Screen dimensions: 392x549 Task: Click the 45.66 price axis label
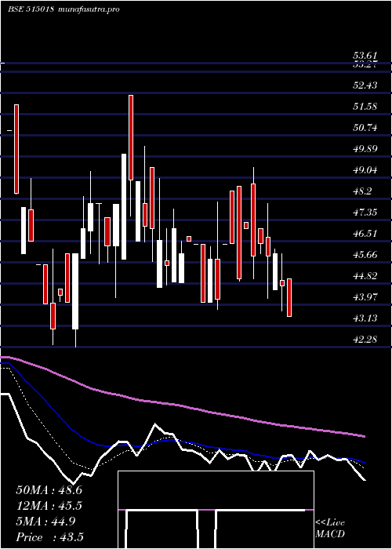tap(365, 255)
